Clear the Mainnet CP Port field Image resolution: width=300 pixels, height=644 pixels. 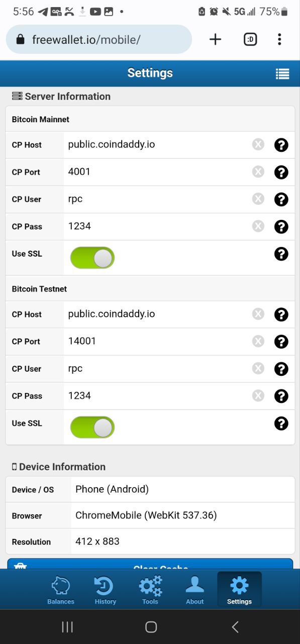pos(258,172)
